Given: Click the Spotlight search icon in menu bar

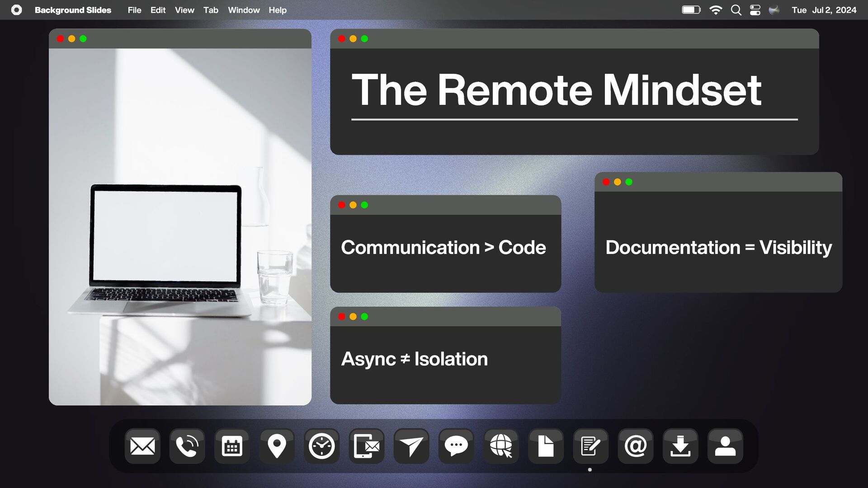Looking at the screenshot, I should 736,10.
